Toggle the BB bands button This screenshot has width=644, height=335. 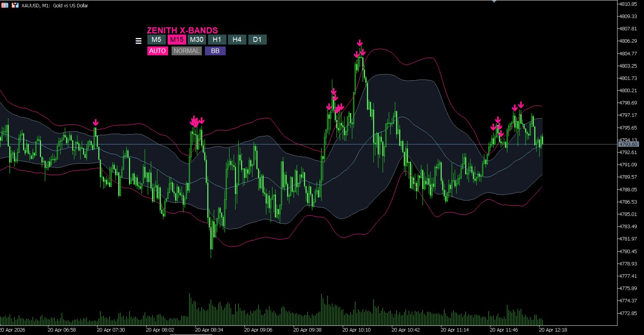[215, 51]
